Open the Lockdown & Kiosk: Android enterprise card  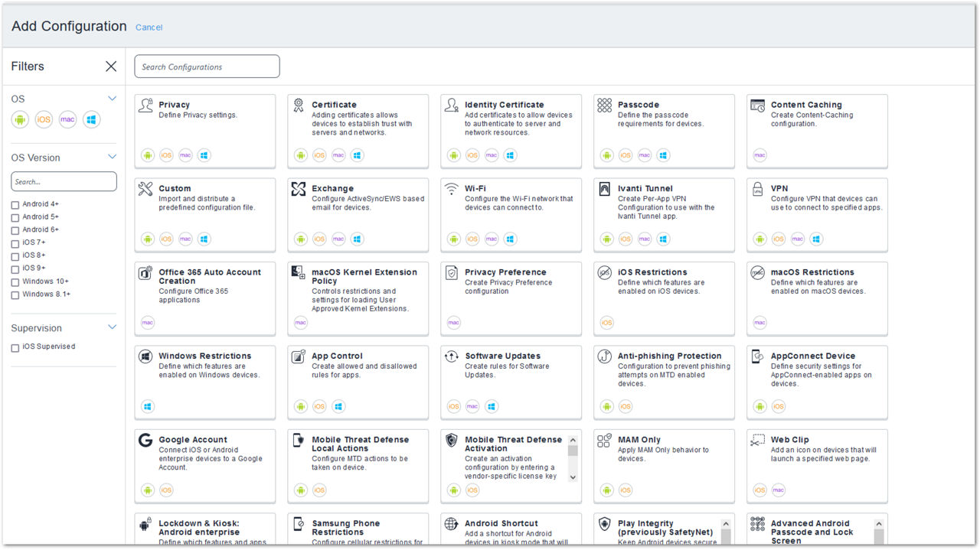pyautogui.click(x=205, y=530)
